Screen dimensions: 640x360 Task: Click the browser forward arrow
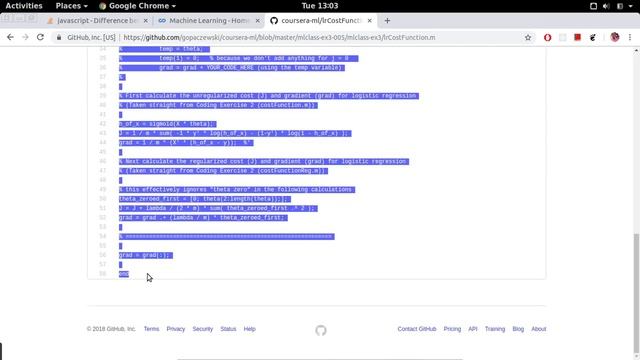(25, 37)
